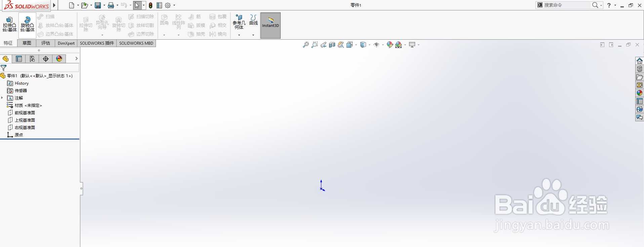Click the Curves (曲线) tool icon
Screen dimensions: 644x247
pyautogui.click(x=253, y=20)
